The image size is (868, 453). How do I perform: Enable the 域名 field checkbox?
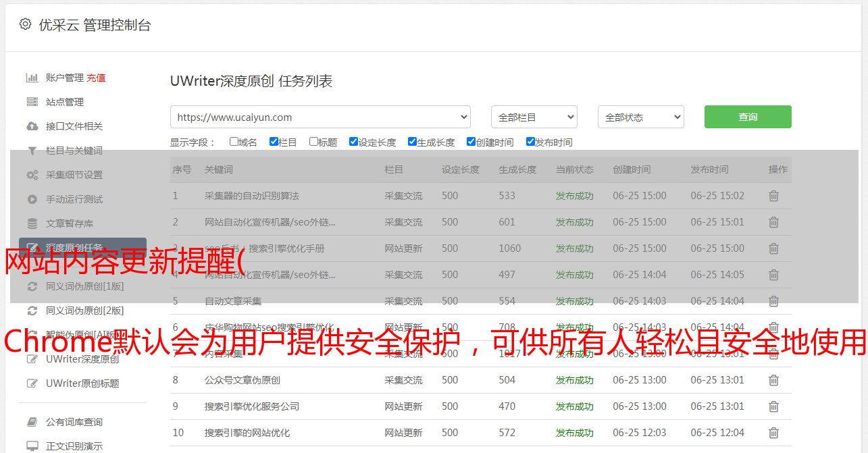point(234,142)
